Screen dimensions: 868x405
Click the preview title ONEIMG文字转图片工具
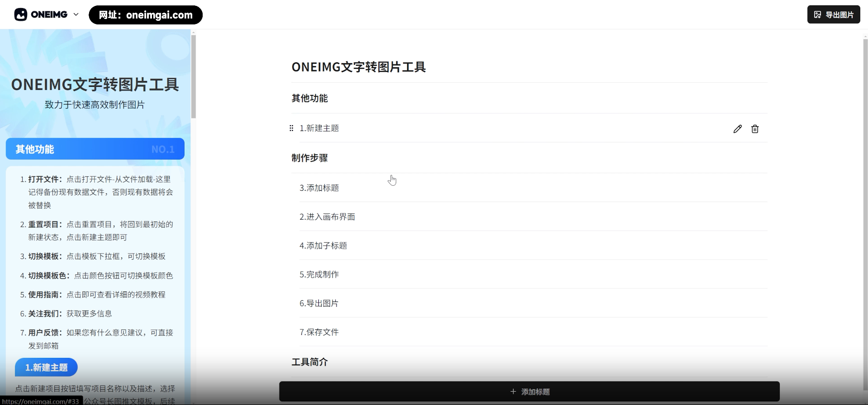coord(95,85)
